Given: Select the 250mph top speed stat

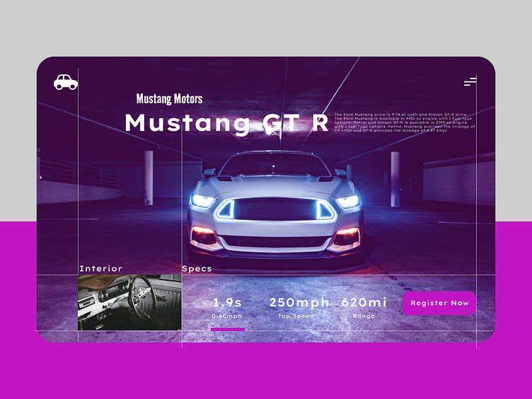Looking at the screenshot, I should [299, 302].
